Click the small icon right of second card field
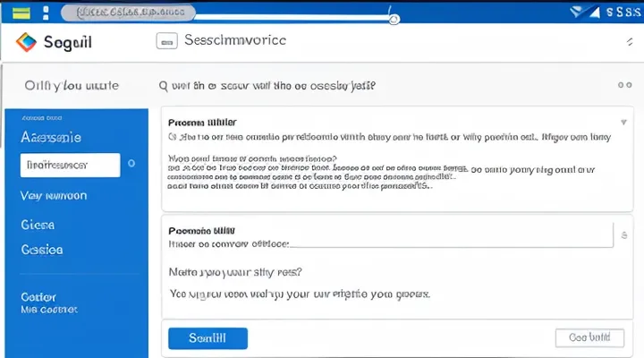Image resolution: width=644 pixels, height=358 pixels. (x=623, y=235)
